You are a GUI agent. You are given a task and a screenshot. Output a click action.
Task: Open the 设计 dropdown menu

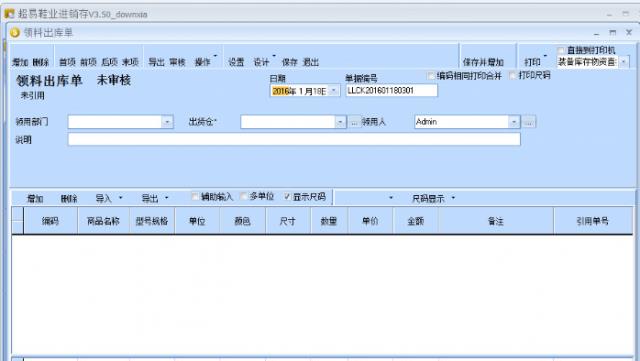[x=264, y=62]
